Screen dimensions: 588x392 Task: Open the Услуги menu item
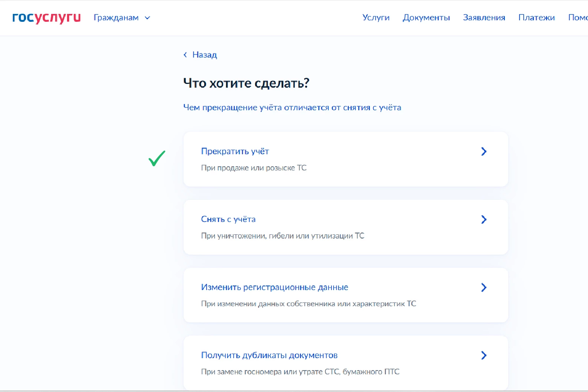pyautogui.click(x=375, y=18)
